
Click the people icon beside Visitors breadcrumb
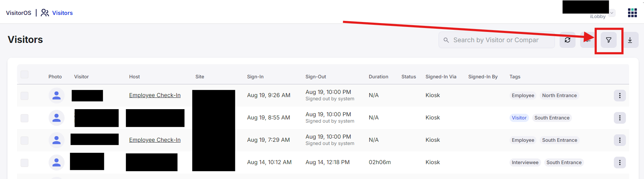[x=45, y=13]
